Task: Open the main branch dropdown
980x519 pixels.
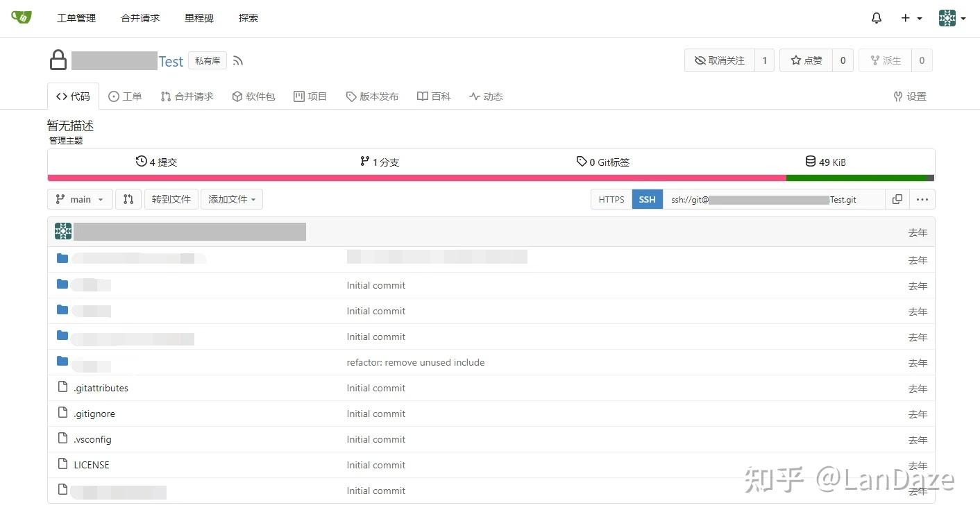Action: point(80,199)
